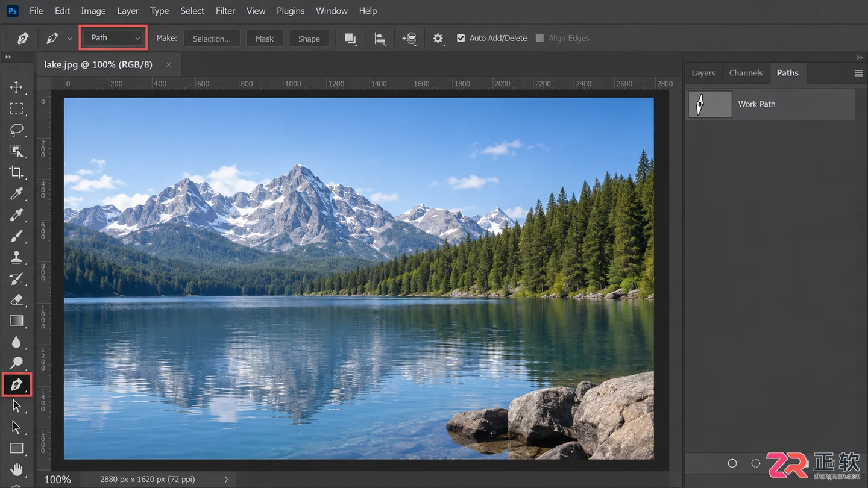
Task: Toggle the Auto Add/Delete checkbox
Action: (461, 38)
